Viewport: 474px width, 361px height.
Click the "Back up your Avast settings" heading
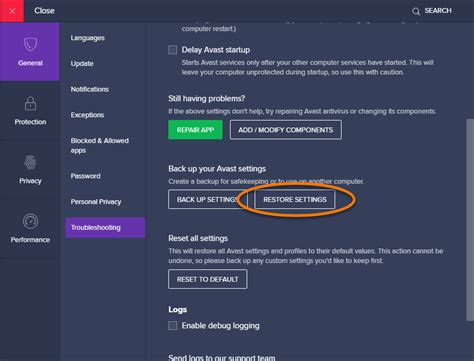(217, 169)
